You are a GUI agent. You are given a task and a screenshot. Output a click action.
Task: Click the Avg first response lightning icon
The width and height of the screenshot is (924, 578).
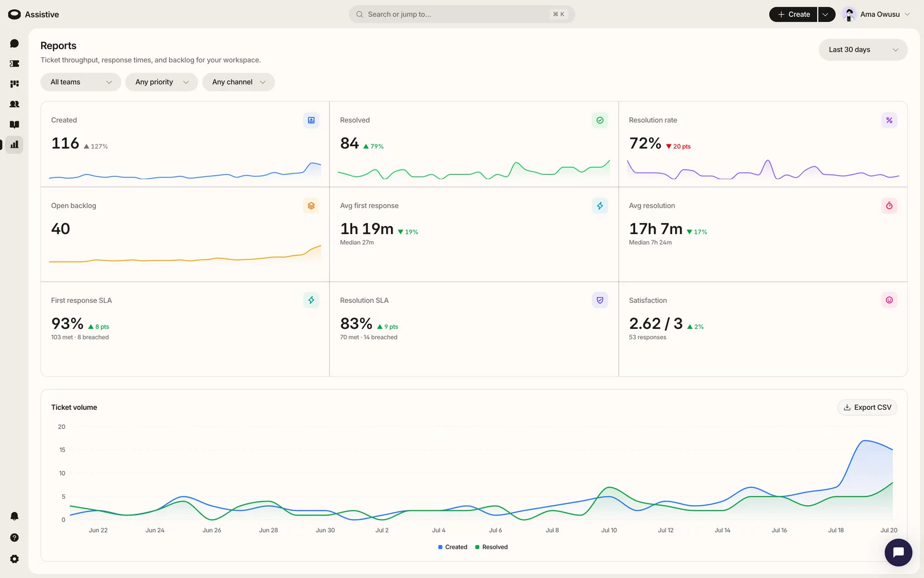tap(600, 206)
